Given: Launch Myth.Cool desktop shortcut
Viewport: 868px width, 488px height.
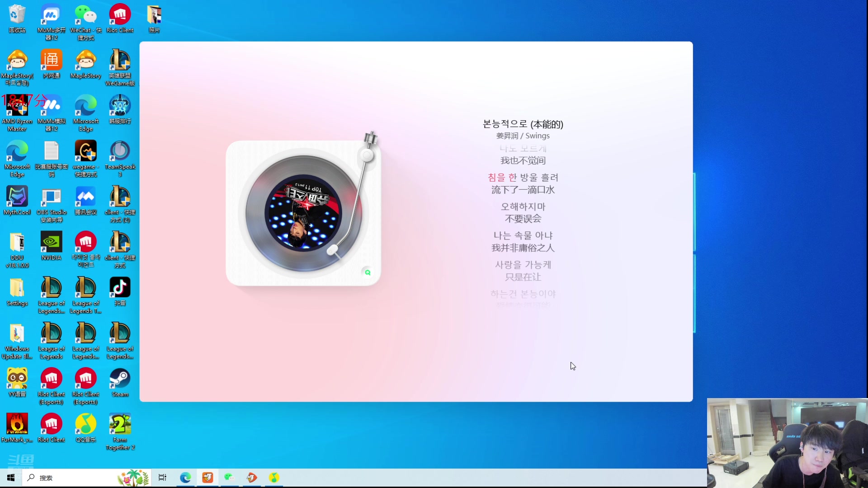Looking at the screenshot, I should coord(17,201).
